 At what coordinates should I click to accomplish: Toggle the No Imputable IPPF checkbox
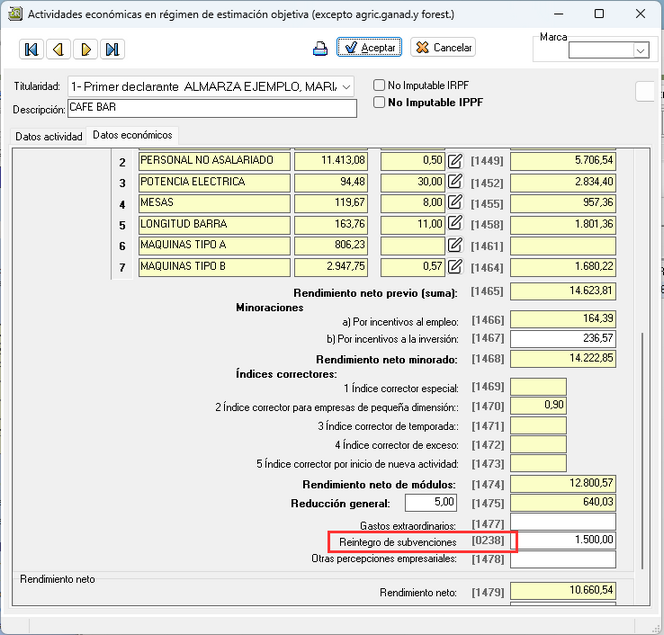380,102
